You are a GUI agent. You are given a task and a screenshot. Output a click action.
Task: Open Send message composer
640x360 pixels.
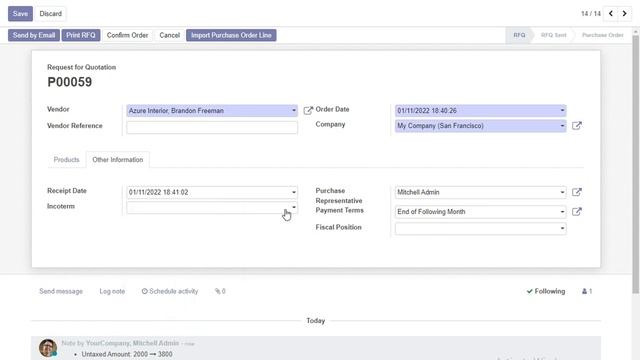tap(61, 291)
